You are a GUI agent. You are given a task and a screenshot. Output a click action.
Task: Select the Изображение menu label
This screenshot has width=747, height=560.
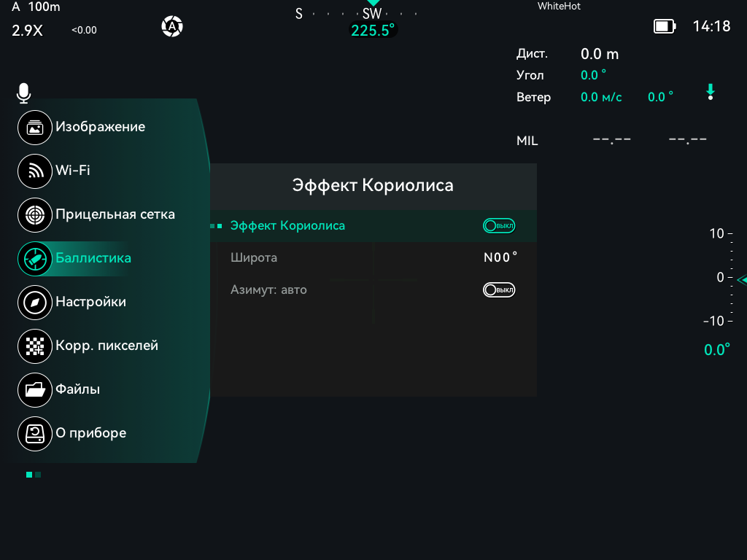click(x=101, y=127)
